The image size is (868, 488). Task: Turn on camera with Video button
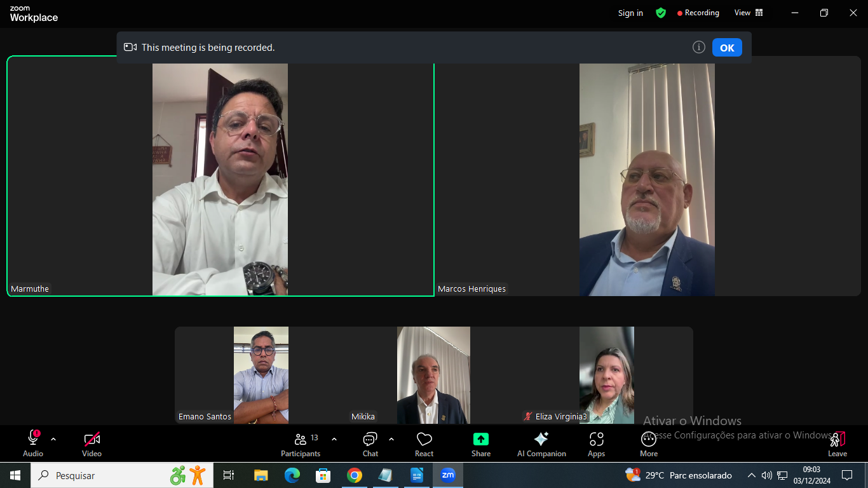pos(92,444)
